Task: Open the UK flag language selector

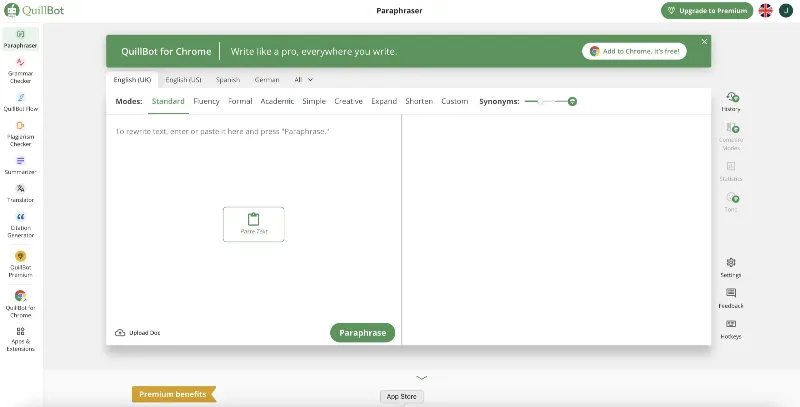Action: click(766, 11)
